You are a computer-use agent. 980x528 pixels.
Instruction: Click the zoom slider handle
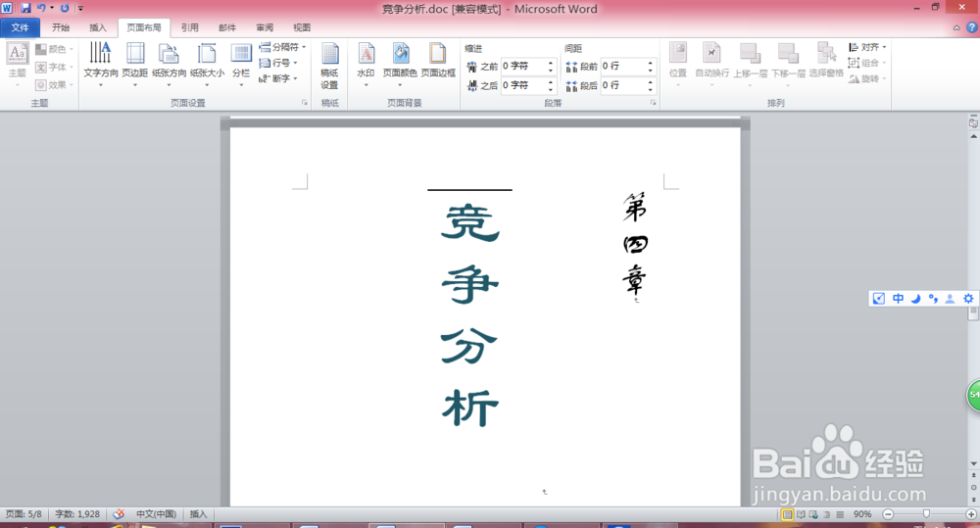(927, 514)
